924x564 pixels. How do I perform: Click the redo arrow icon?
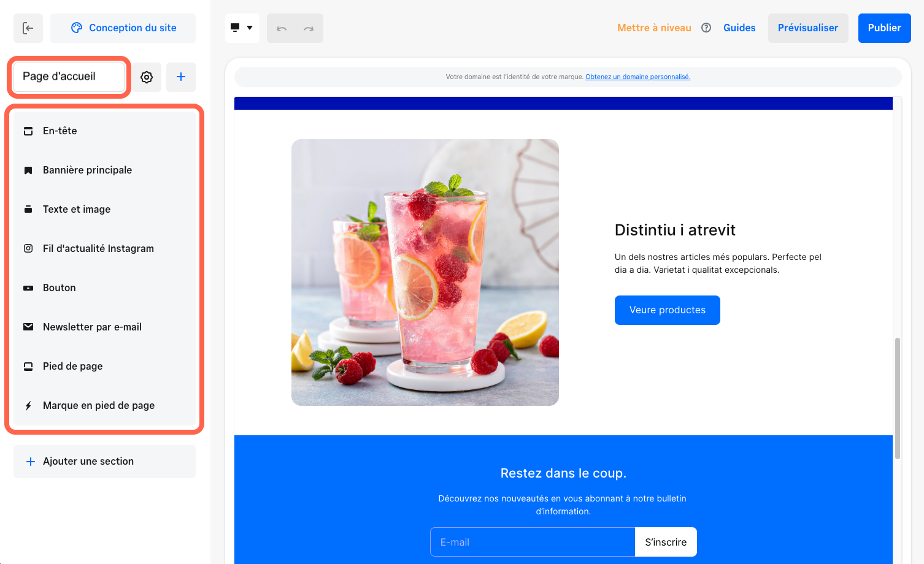click(309, 28)
